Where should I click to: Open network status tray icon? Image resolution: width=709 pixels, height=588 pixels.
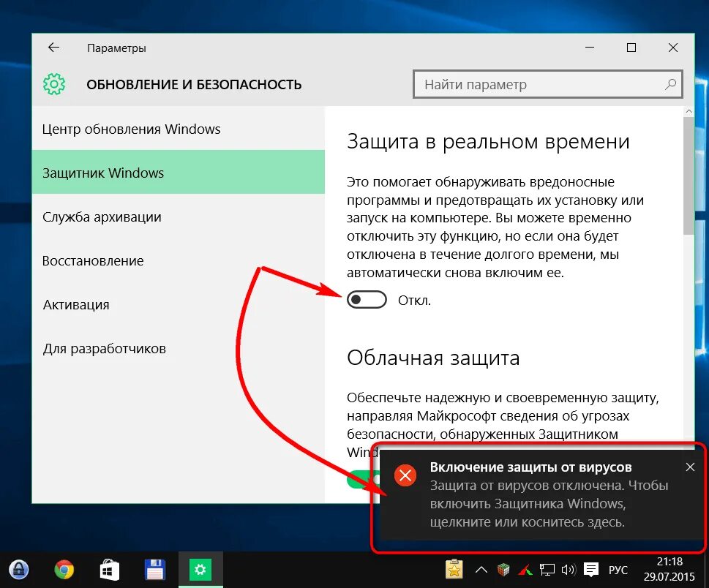(x=547, y=570)
